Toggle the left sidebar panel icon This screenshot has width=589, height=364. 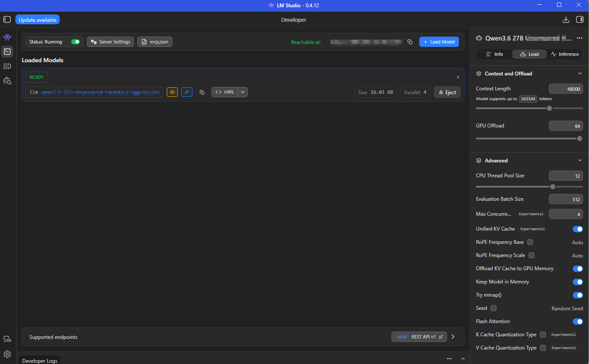[x=7, y=20]
